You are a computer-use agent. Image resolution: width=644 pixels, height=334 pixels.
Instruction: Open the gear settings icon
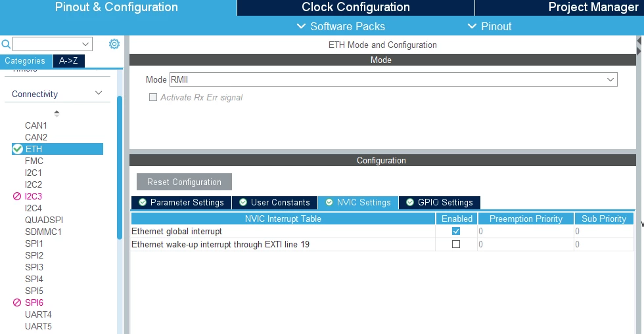[114, 44]
